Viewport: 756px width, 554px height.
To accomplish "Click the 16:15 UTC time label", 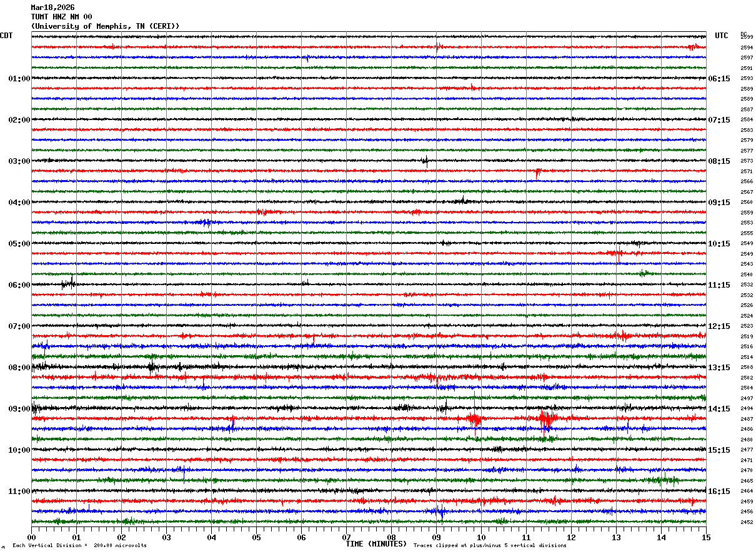I will pyautogui.click(x=719, y=491).
